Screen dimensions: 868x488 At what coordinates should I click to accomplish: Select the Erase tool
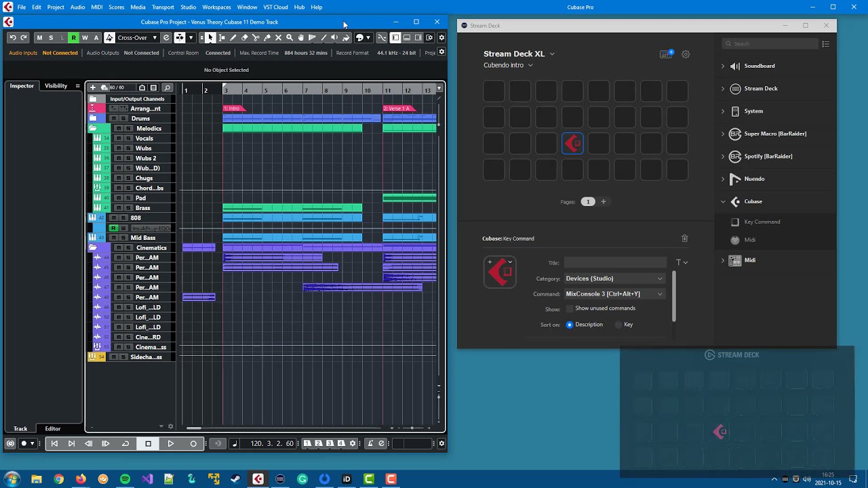pos(245,38)
